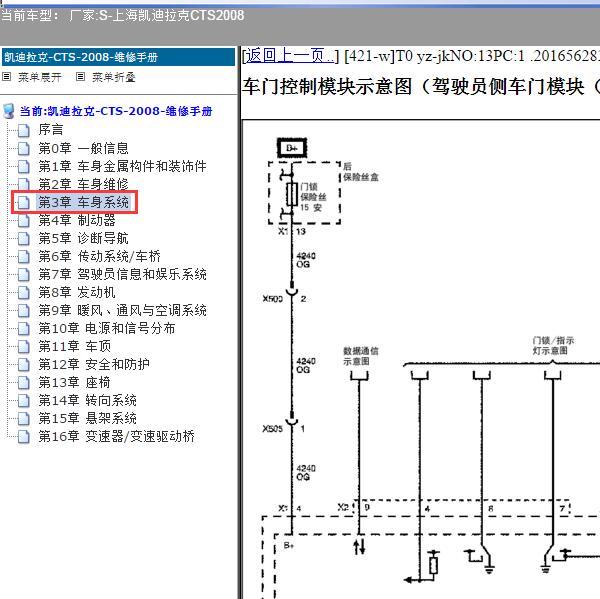Open 第10章 电源和信号分布
The height and width of the screenshot is (599, 600).
tap(107, 328)
